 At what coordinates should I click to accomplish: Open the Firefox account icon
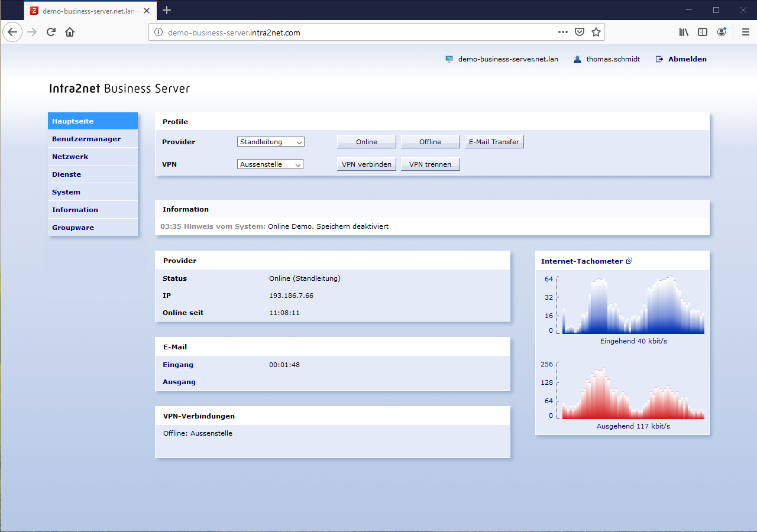coord(722,32)
